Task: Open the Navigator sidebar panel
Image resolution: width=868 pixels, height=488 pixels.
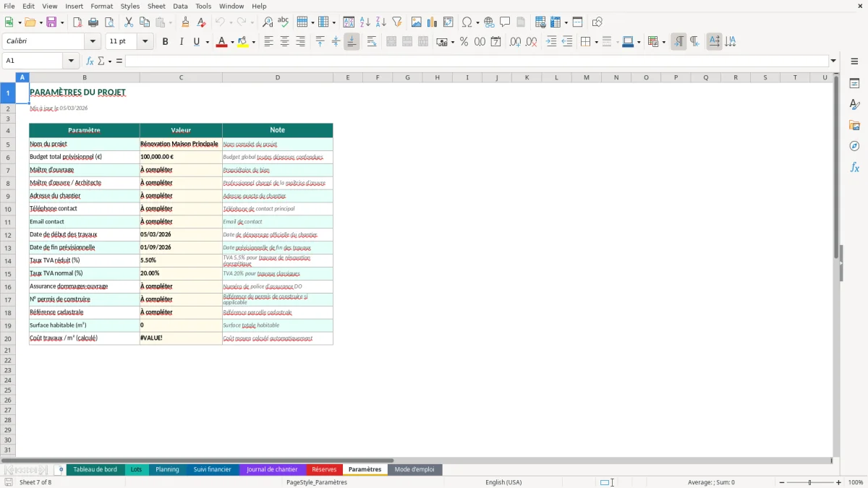Action: pos(854,146)
